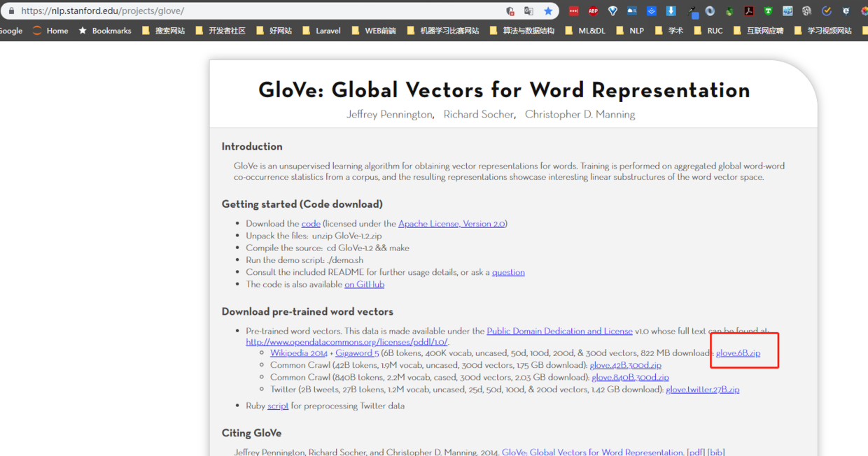Click the blocked-content shield icon
This screenshot has height=456, width=868.
tap(510, 11)
